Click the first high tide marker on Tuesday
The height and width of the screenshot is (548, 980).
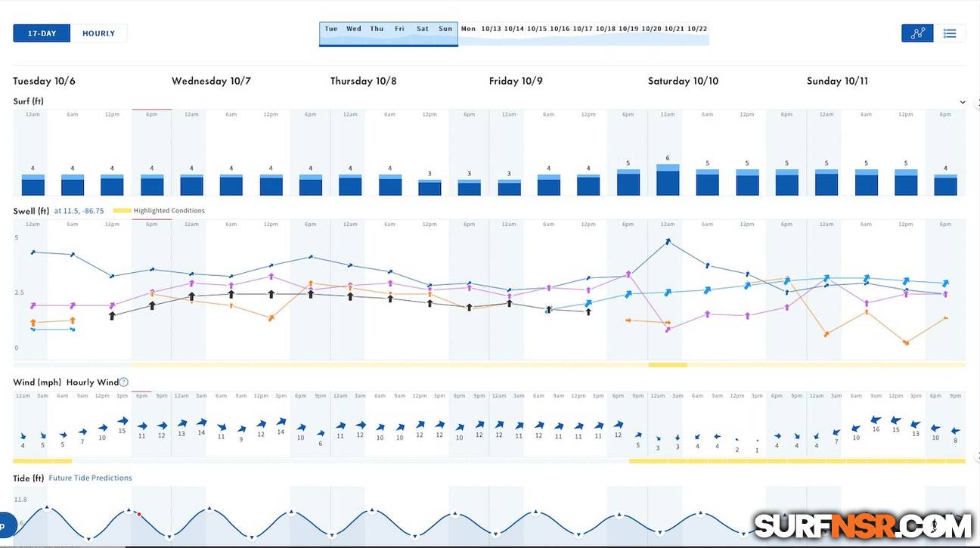click(48, 508)
